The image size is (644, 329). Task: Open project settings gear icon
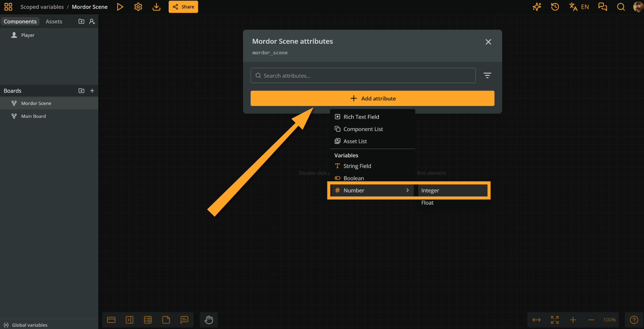(138, 7)
